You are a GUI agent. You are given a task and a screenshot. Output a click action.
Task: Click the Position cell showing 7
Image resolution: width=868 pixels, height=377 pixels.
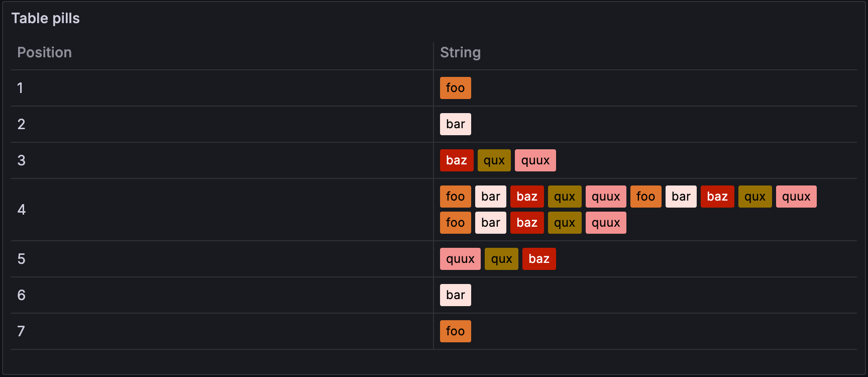click(21, 331)
